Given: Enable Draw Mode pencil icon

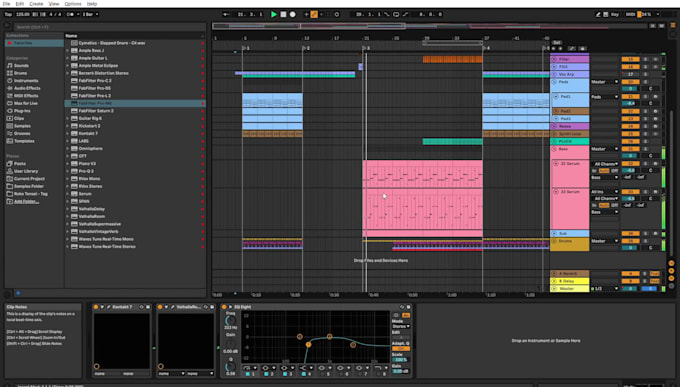Looking at the screenshot, I should (x=598, y=14).
